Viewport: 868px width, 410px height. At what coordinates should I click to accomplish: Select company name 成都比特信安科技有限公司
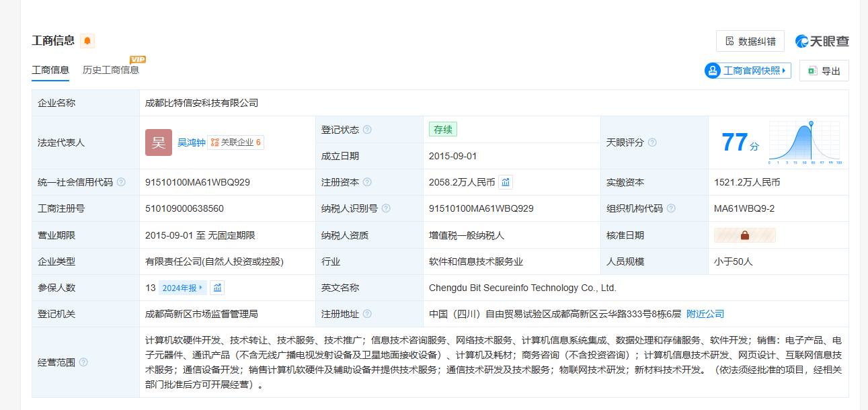click(x=202, y=103)
